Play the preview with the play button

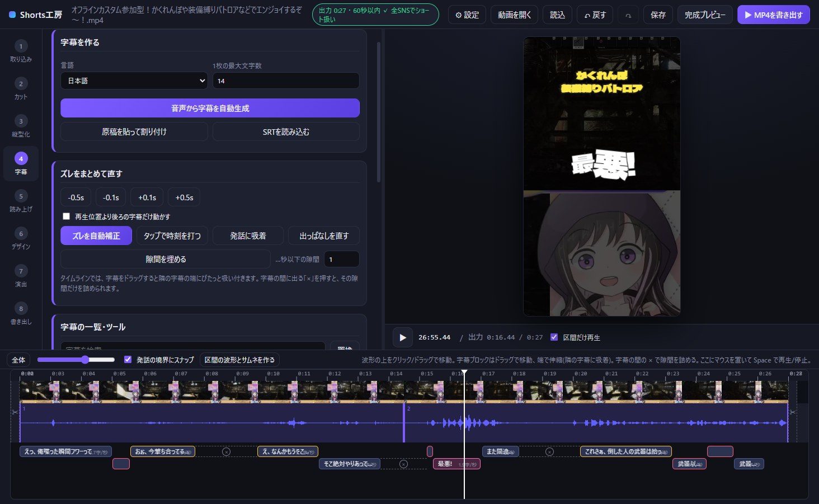point(402,337)
